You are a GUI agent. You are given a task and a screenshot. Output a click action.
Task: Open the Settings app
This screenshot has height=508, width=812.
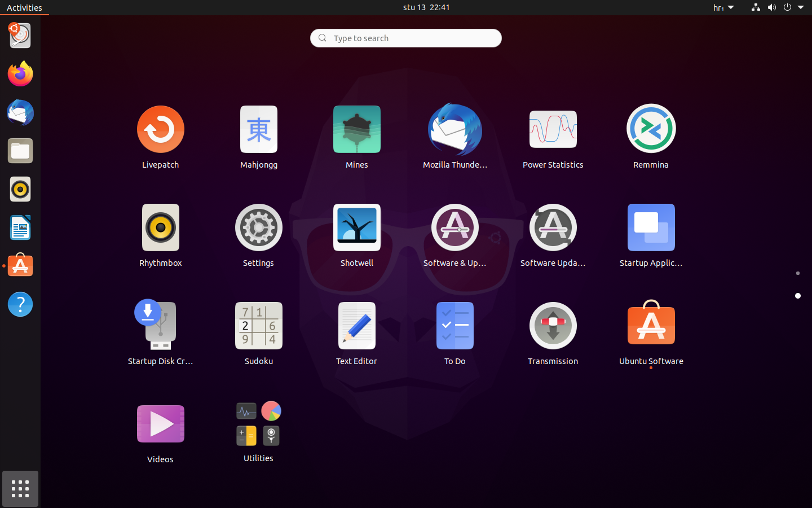[x=259, y=235]
